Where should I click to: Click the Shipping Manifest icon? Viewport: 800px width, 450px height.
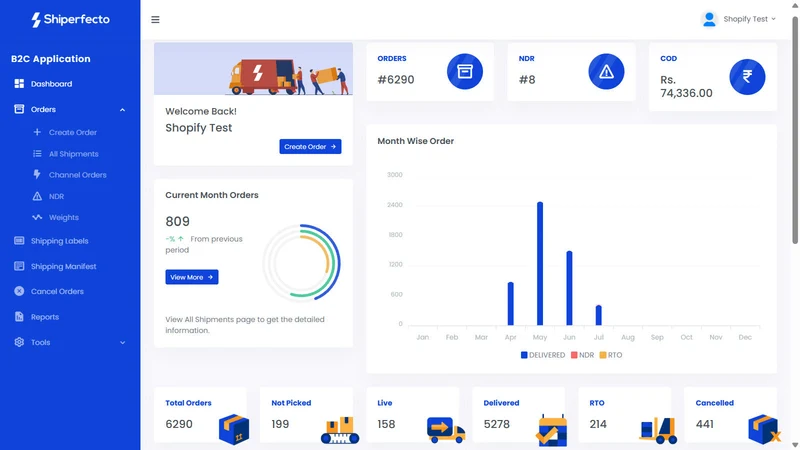(19, 266)
